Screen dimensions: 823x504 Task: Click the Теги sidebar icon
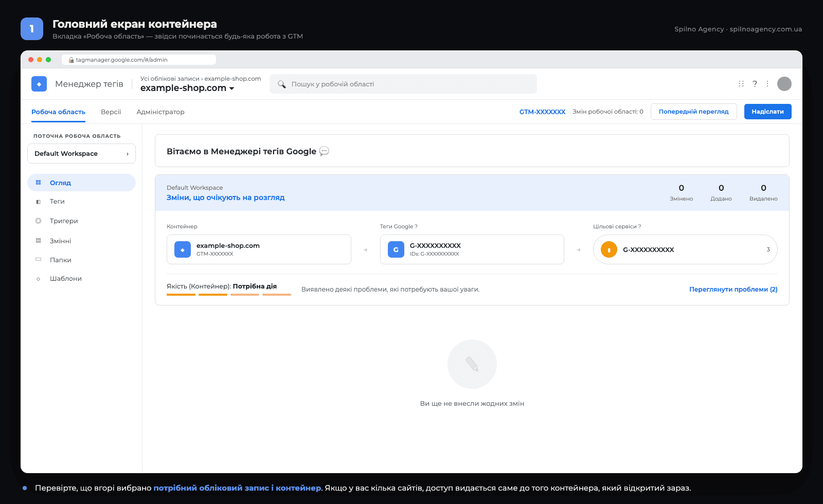(38, 202)
